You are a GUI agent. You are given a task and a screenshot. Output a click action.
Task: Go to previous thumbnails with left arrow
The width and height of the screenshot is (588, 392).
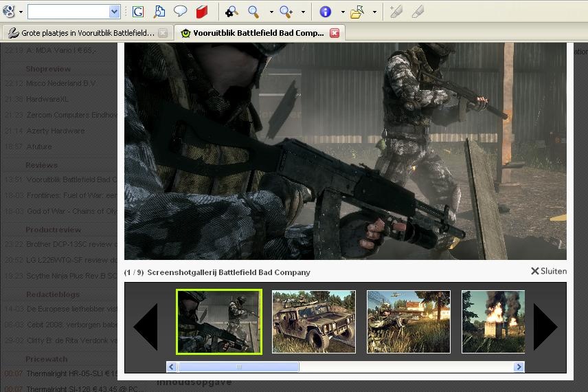[x=146, y=327]
